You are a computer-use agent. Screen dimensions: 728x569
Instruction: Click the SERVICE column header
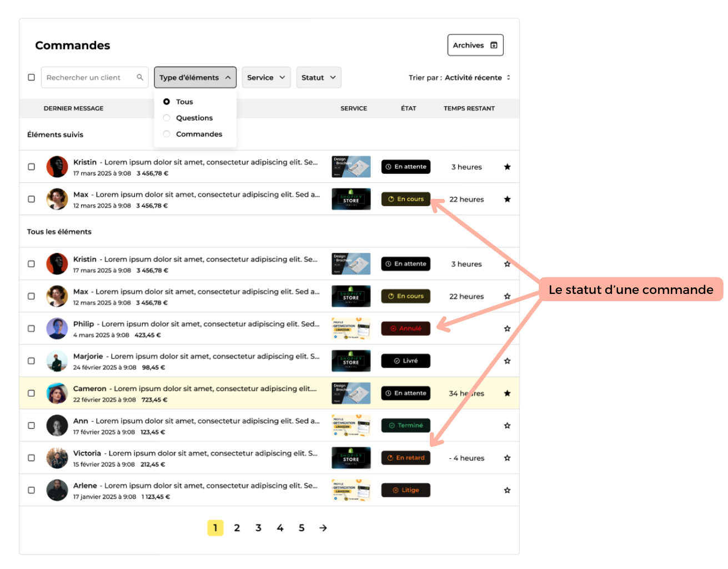pos(354,108)
